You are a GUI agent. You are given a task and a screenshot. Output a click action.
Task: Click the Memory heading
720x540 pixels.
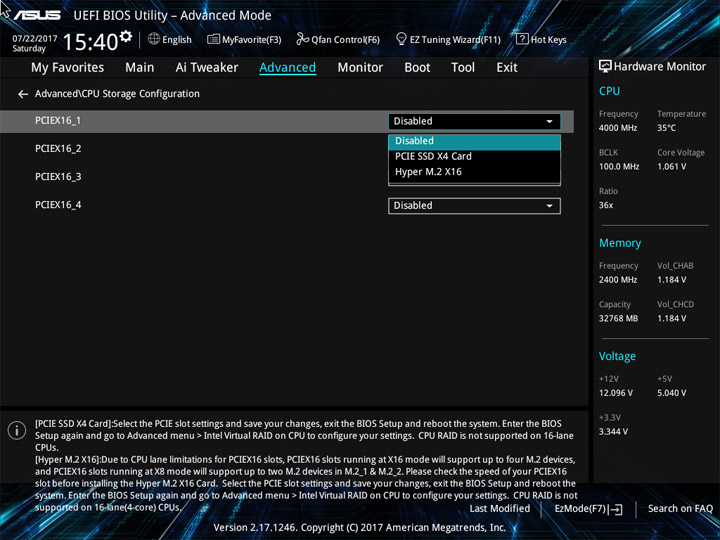(x=620, y=243)
